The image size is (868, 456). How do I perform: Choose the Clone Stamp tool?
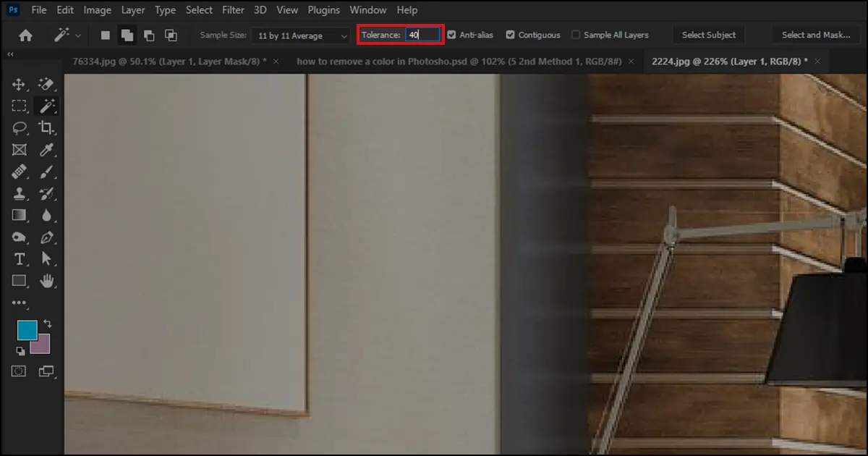(x=20, y=193)
